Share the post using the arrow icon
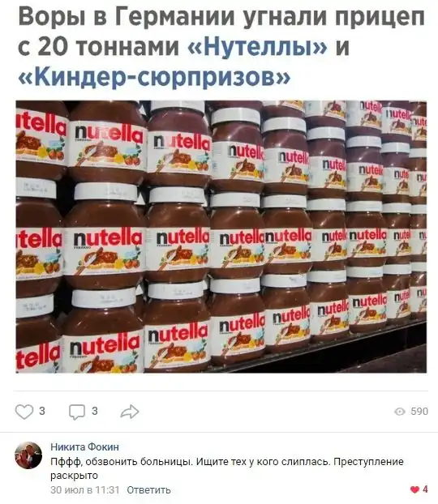 [x=130, y=412]
